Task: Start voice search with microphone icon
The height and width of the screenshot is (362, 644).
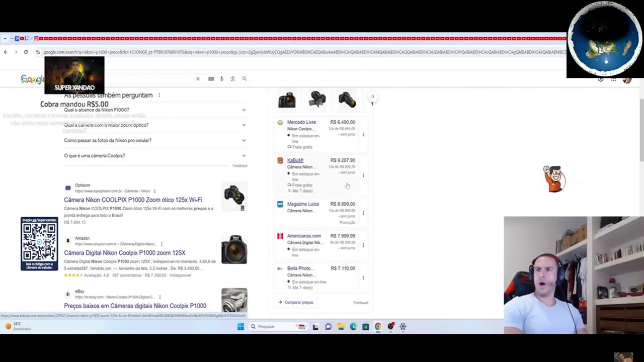Action: click(x=221, y=79)
